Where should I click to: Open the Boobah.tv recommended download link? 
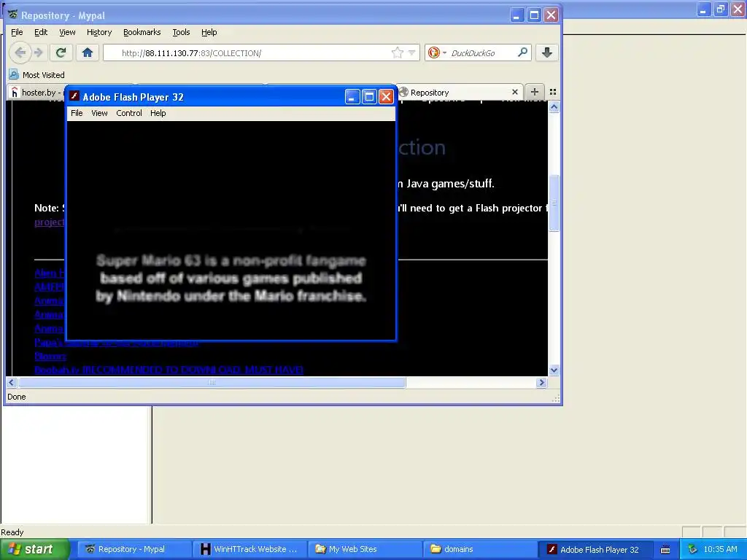169,370
